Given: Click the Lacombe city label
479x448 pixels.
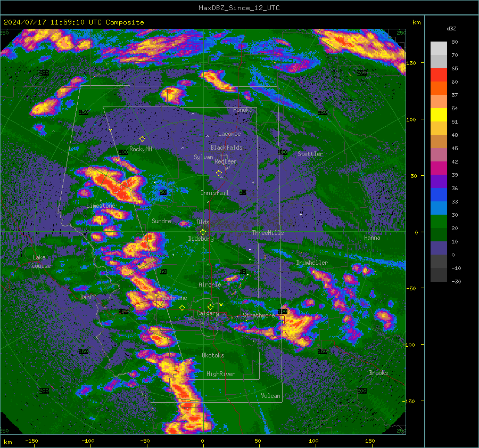Looking at the screenshot, I should tap(229, 134).
